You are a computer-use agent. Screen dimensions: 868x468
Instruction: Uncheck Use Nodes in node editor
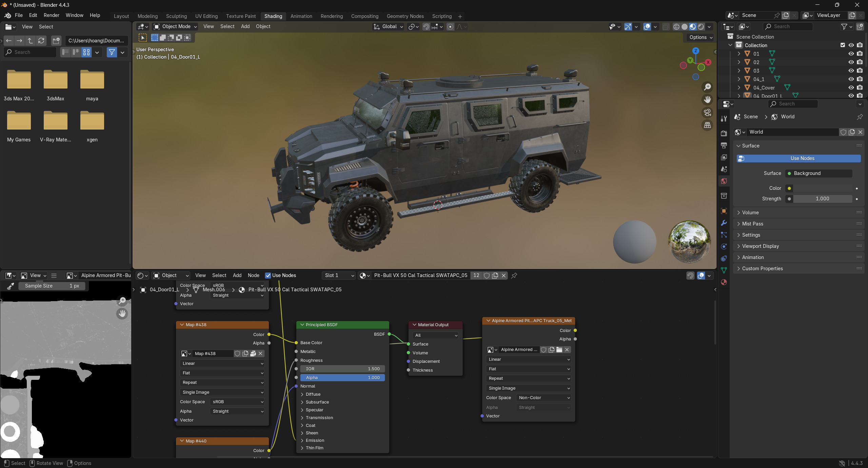(x=268, y=276)
